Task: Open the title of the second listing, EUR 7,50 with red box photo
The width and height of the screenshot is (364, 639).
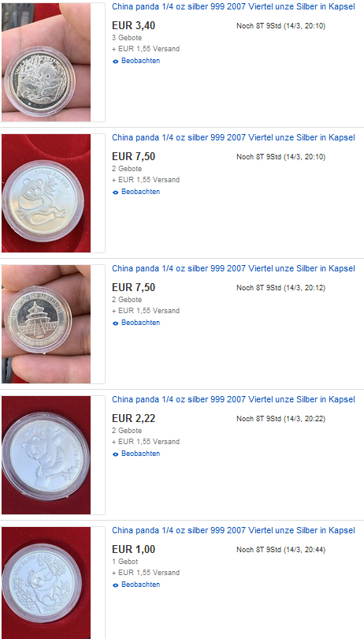Action: (233, 137)
